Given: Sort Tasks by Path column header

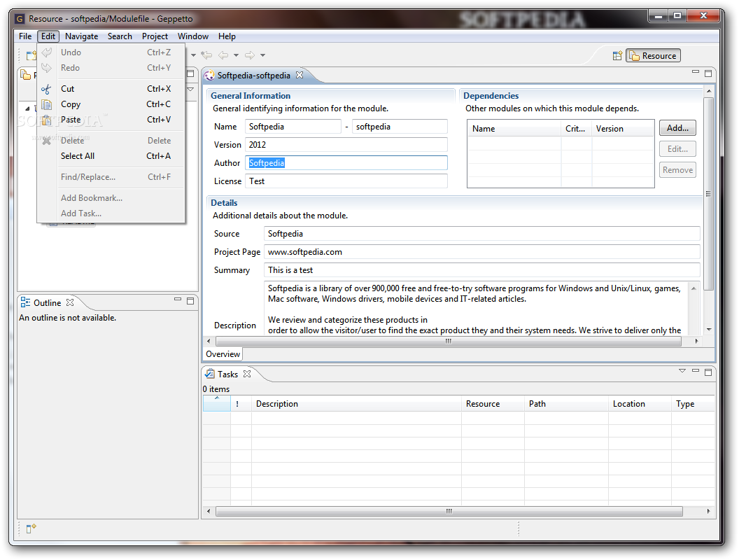Looking at the screenshot, I should point(566,404).
